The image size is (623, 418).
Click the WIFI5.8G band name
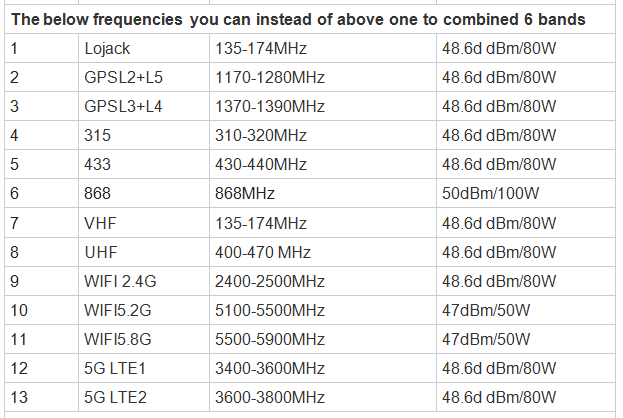tap(118, 339)
